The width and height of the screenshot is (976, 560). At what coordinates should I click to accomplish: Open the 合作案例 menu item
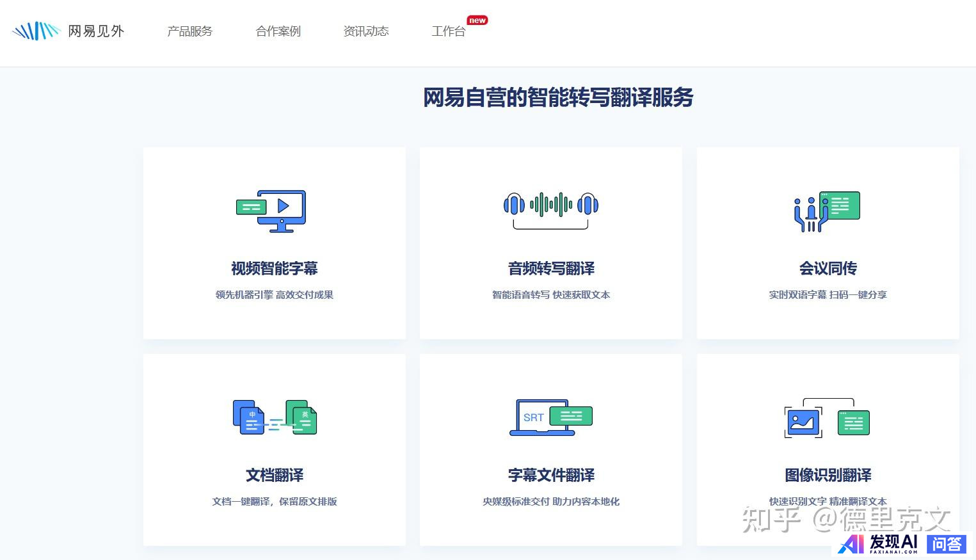[278, 31]
